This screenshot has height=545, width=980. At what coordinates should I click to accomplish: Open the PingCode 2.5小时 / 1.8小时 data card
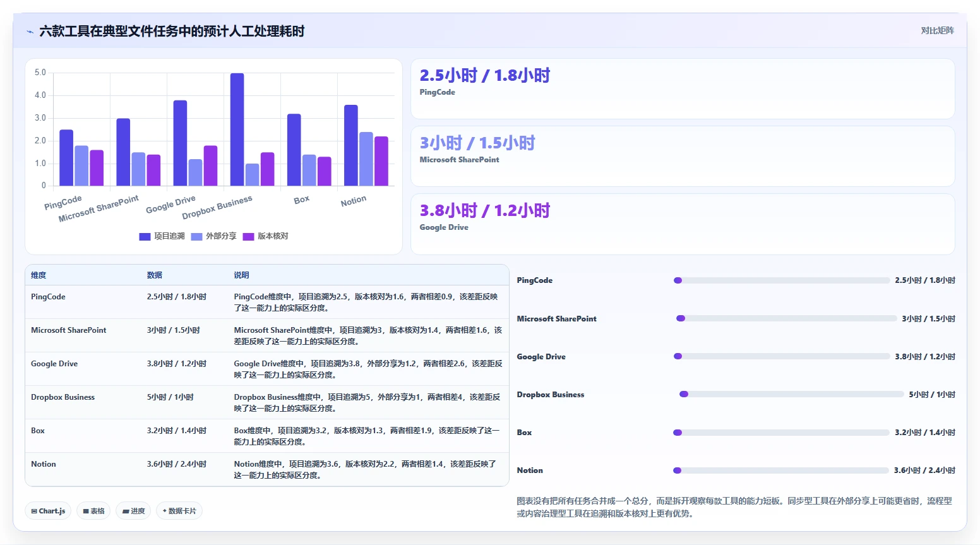click(x=683, y=89)
